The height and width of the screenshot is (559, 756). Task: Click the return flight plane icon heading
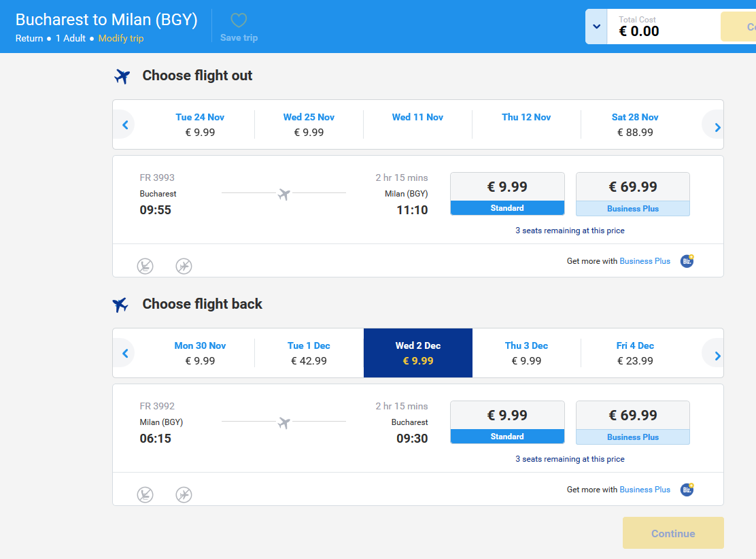pyautogui.click(x=120, y=305)
